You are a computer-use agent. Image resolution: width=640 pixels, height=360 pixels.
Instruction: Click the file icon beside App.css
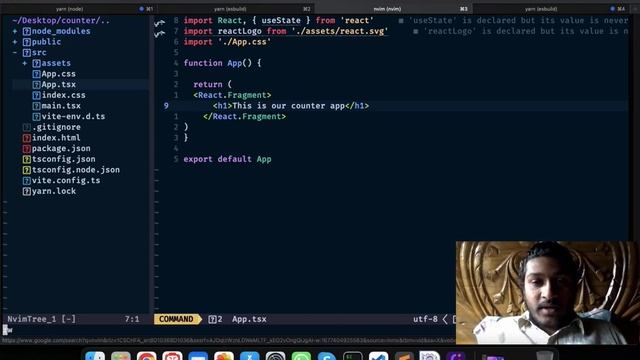coord(36,74)
